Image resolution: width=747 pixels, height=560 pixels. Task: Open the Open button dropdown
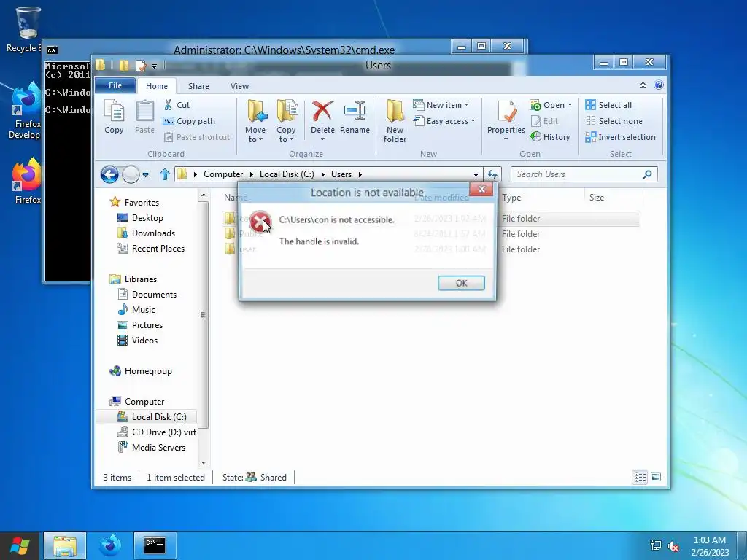click(x=570, y=105)
